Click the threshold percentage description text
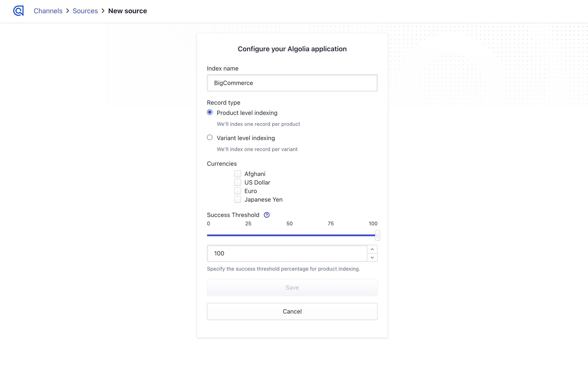588x381 pixels. pyautogui.click(x=283, y=269)
